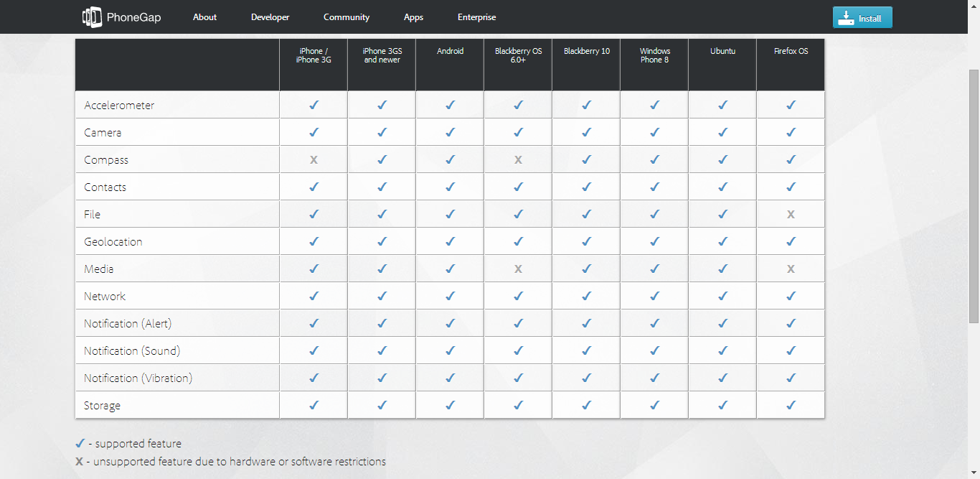Click the Compass row label

pos(106,160)
